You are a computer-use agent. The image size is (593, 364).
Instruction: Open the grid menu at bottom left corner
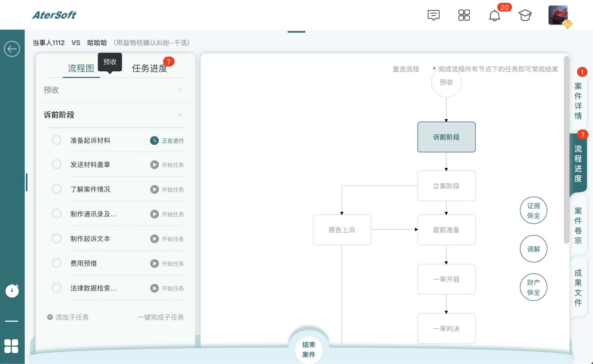coord(12,346)
